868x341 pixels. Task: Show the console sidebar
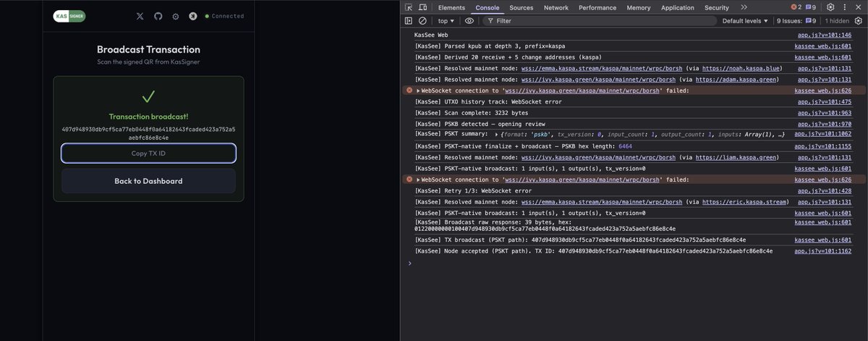[409, 21]
